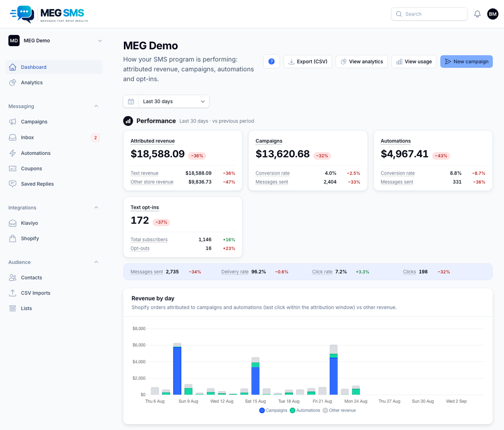Viewport: 504px width, 430px height.
Task: Click the Campaigns megaphone icon
Action: tap(13, 122)
